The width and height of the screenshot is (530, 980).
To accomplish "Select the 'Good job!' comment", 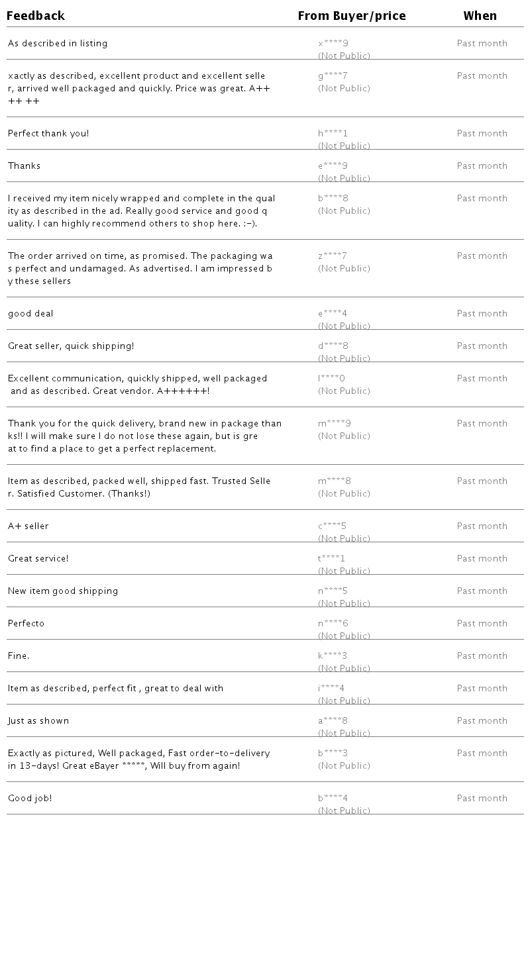I will coord(30,799).
